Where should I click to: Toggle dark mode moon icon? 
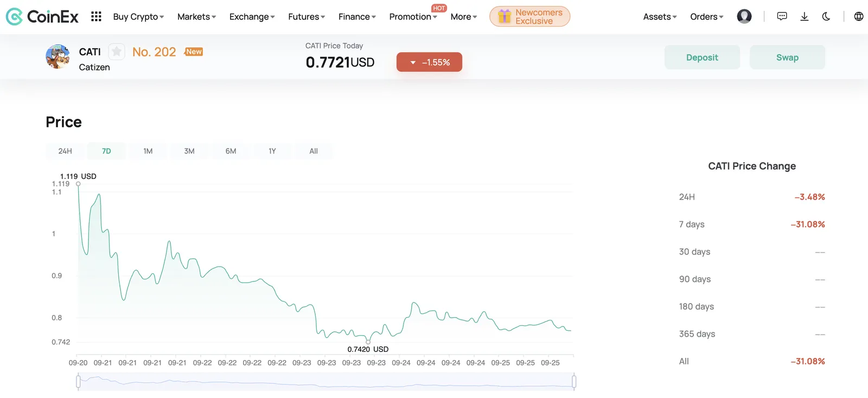[x=826, y=16]
